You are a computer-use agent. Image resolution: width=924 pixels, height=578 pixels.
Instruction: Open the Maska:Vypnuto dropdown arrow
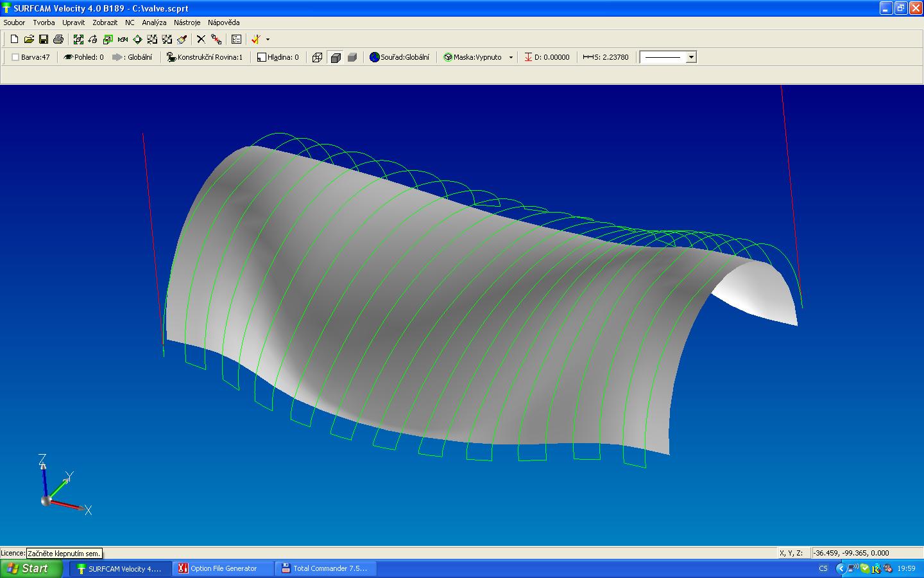511,57
